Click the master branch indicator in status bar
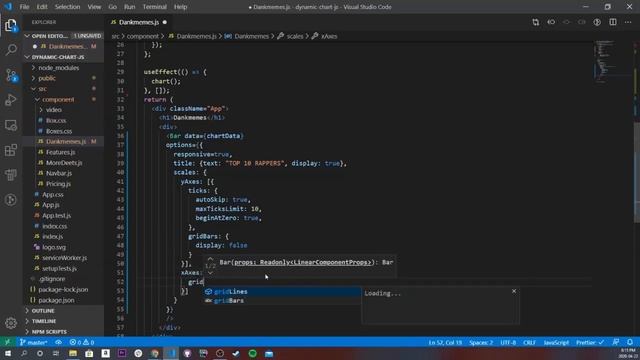The width and height of the screenshot is (640, 360). pyautogui.click(x=33, y=342)
